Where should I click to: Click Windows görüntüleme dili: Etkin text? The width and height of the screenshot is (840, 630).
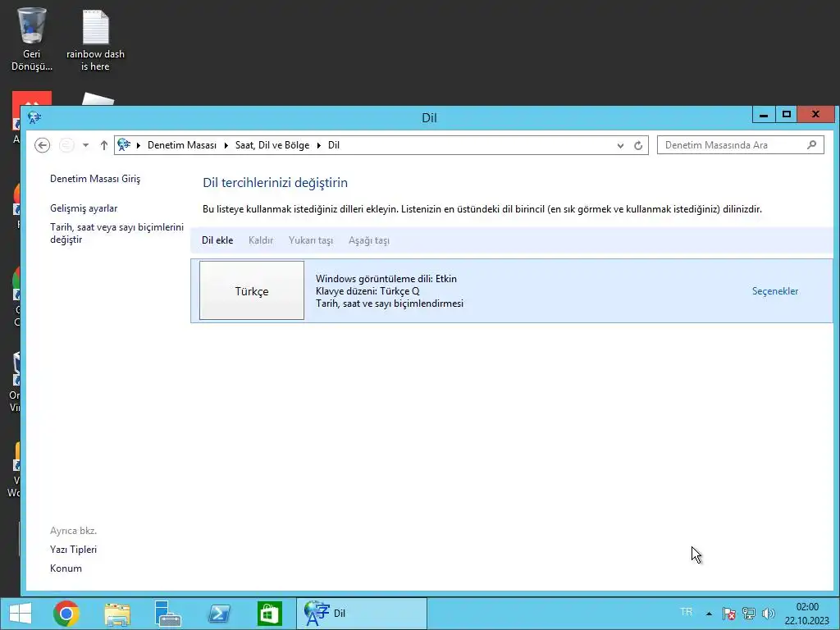[x=386, y=279]
